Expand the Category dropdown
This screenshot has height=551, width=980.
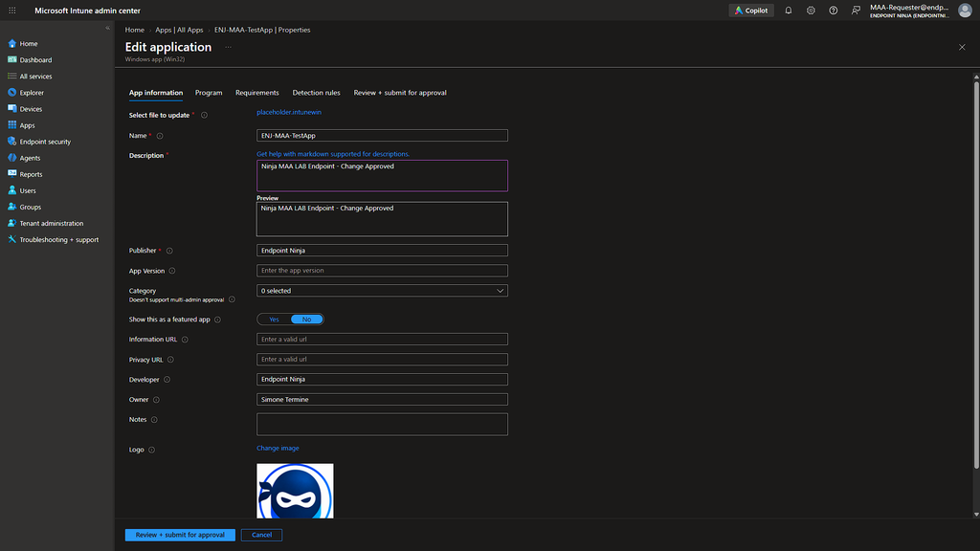point(382,291)
